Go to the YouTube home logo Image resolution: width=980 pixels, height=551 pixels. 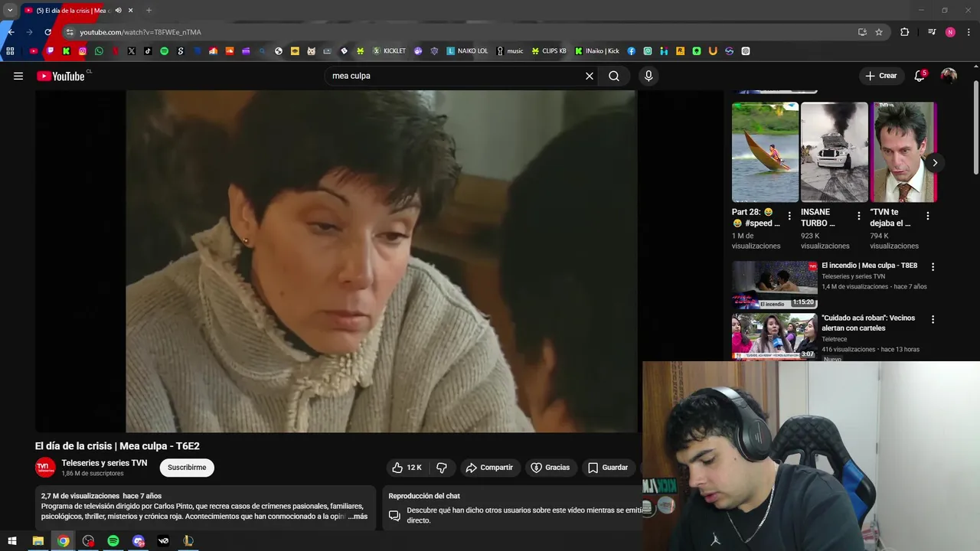tap(60, 76)
